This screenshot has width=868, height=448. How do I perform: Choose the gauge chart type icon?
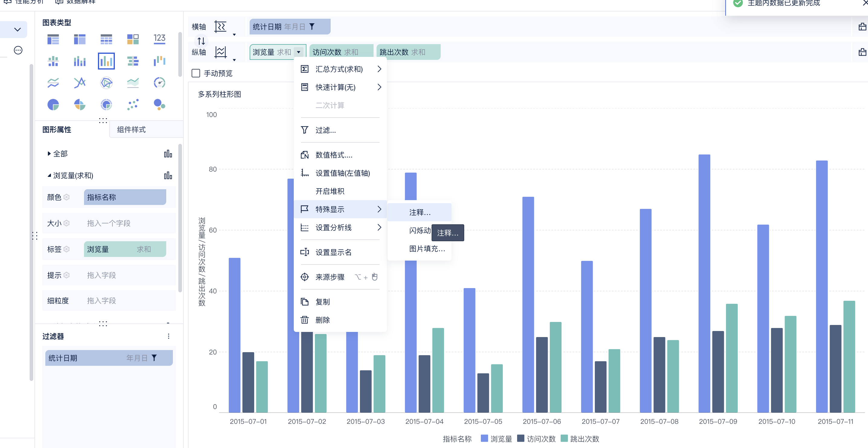159,83
